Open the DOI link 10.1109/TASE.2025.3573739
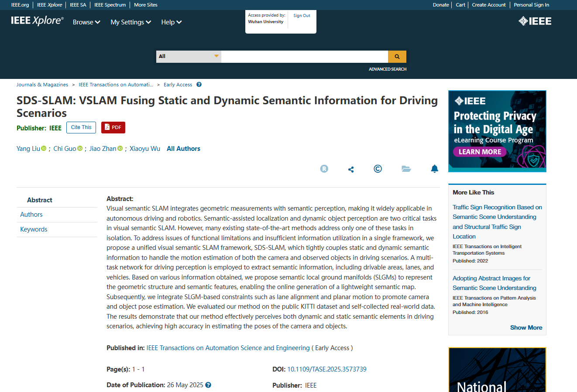Viewport: 577px width, 392px height. tap(326, 369)
